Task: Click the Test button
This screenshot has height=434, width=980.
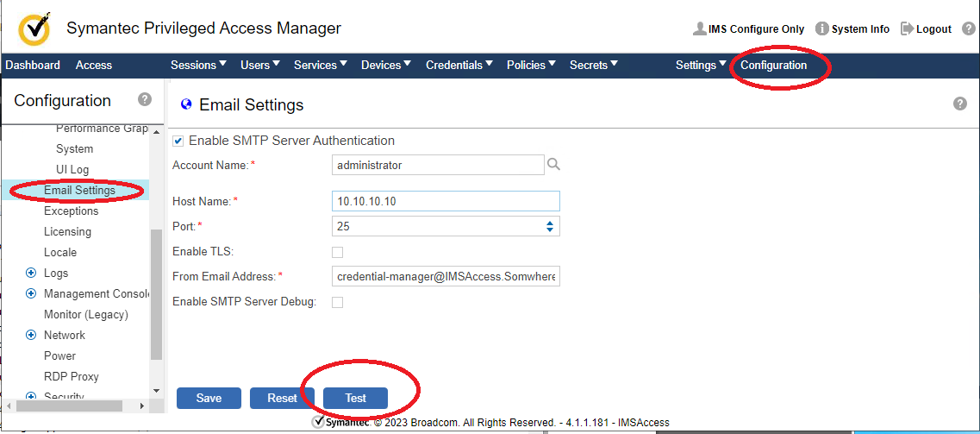Action: pyautogui.click(x=356, y=399)
